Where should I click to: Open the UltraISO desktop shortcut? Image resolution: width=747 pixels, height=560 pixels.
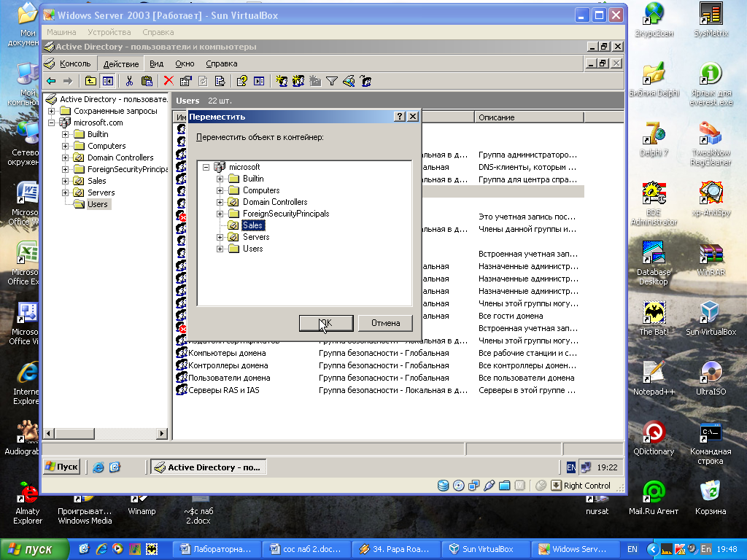711,378
